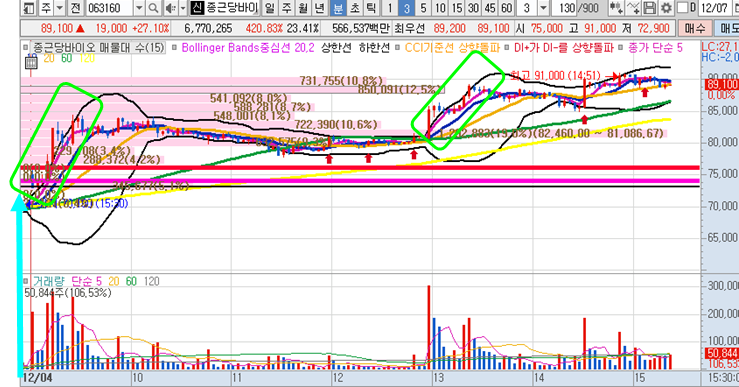
Task: Click the 신 badge before the stock name
Action: [x=197, y=8]
